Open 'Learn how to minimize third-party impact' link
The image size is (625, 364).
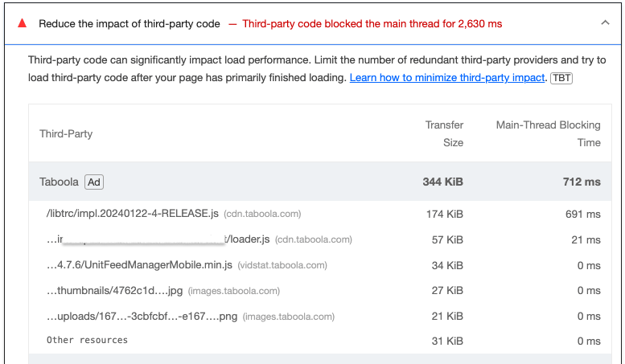(x=447, y=78)
